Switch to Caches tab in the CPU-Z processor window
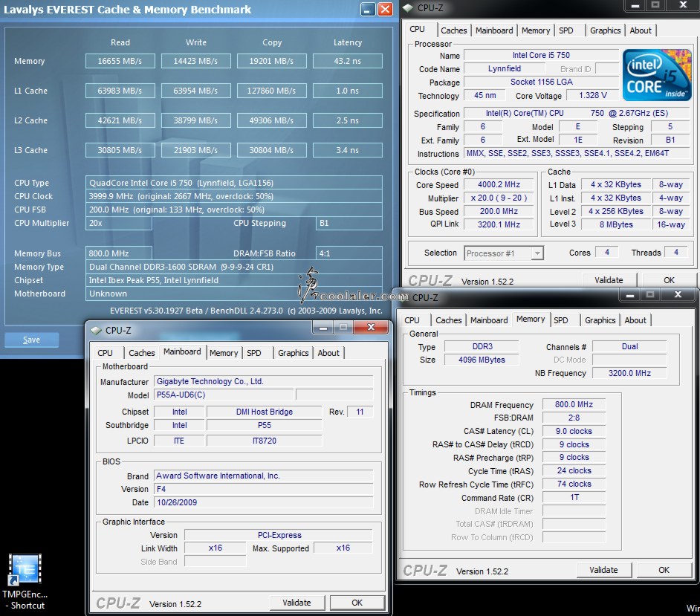 point(453,30)
